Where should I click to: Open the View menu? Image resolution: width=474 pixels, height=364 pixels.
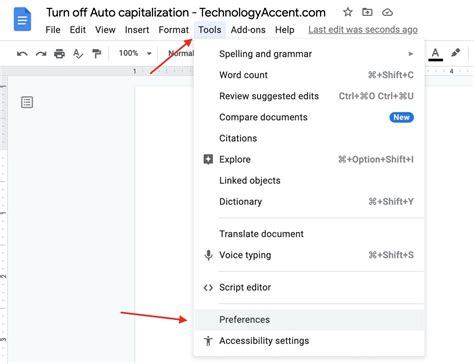105,30
